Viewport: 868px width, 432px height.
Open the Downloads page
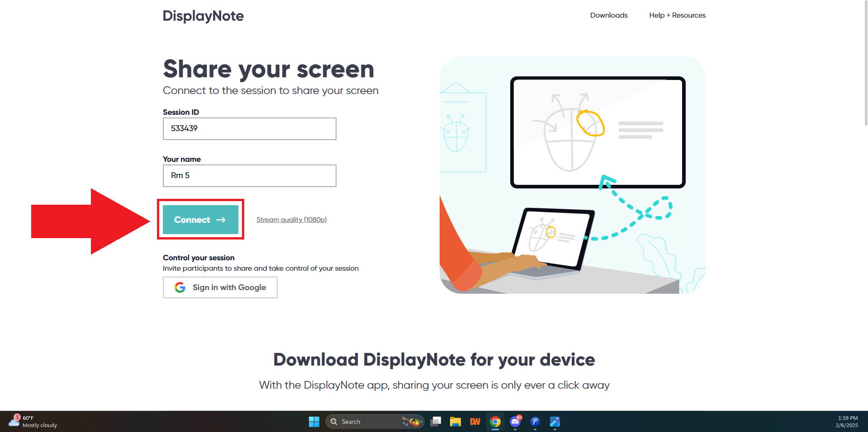coord(608,15)
